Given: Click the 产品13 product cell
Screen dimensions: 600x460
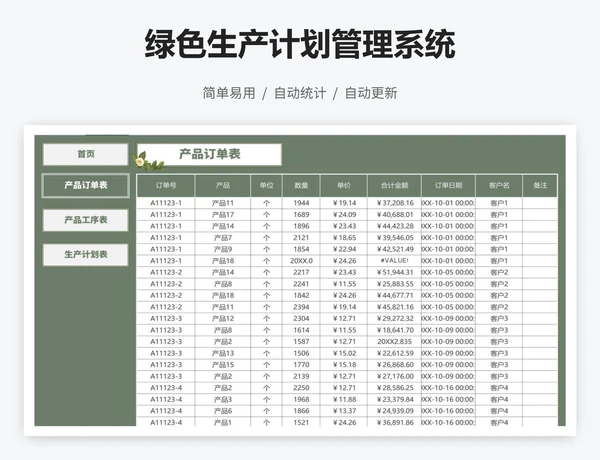Looking at the screenshot, I should tap(223, 353).
